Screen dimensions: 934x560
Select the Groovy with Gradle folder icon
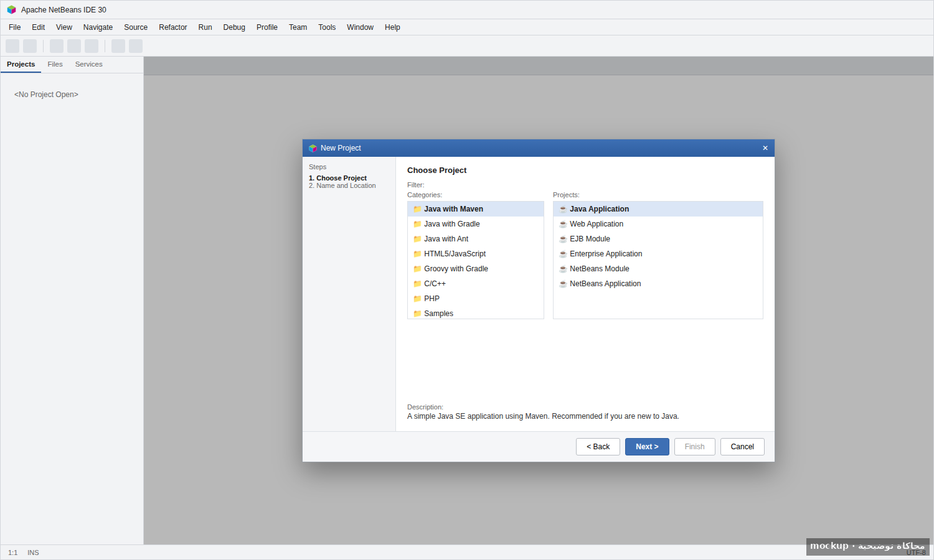click(417, 269)
